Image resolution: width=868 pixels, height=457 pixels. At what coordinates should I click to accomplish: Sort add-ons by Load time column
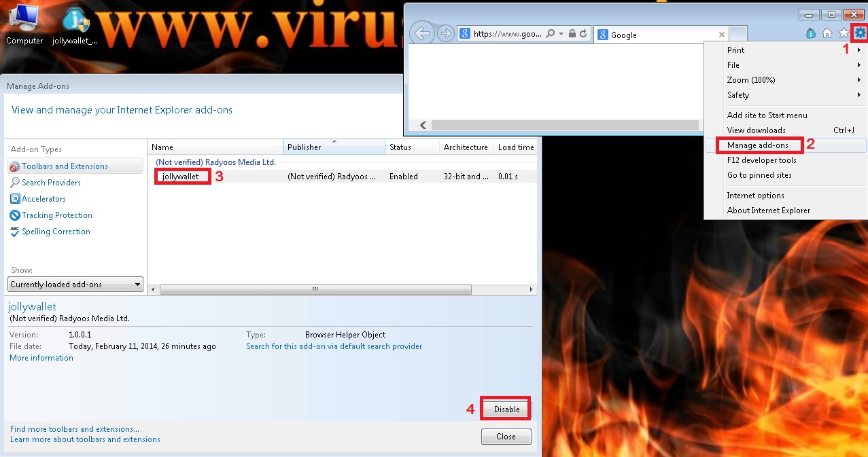515,147
